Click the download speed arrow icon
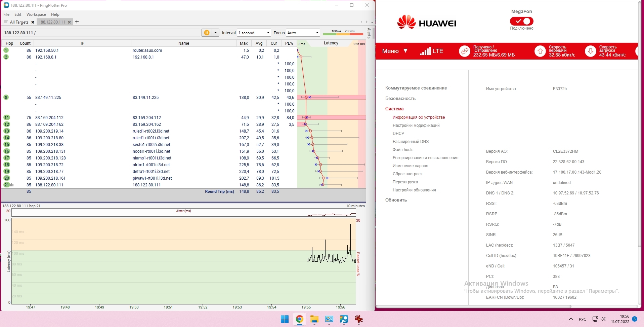This screenshot has height=327, width=644. tap(591, 51)
